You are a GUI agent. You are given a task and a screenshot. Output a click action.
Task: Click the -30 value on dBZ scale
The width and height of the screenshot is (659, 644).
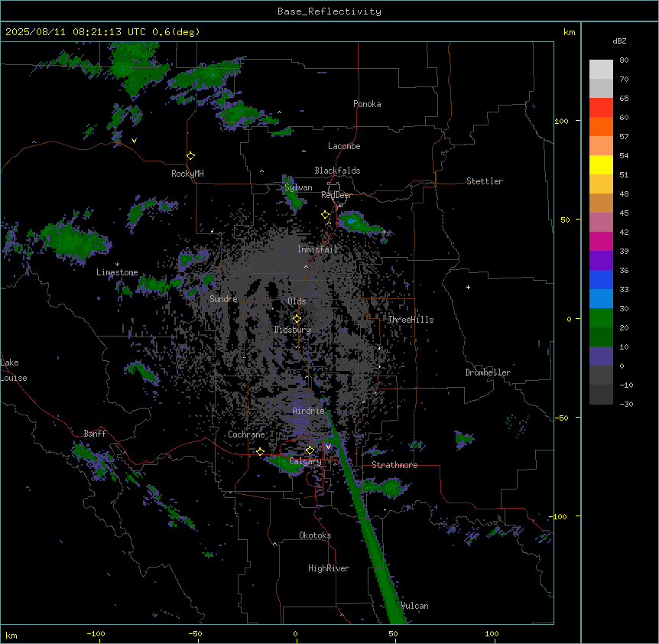coord(626,405)
